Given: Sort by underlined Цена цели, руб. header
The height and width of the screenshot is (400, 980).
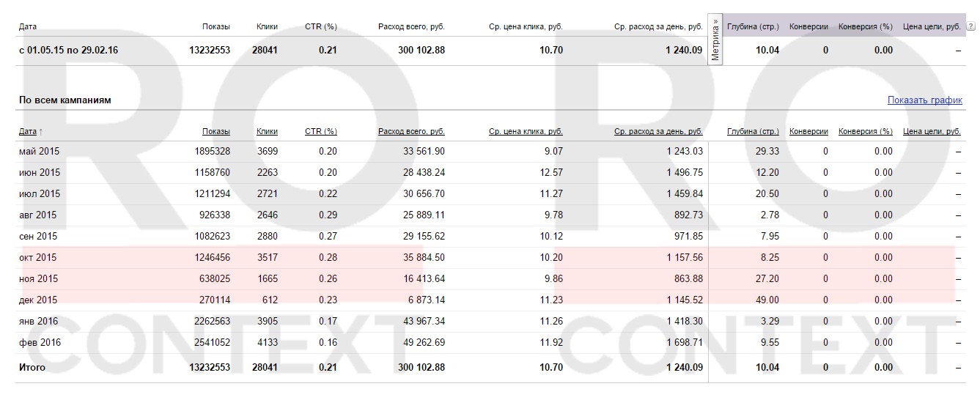Looking at the screenshot, I should 932,132.
